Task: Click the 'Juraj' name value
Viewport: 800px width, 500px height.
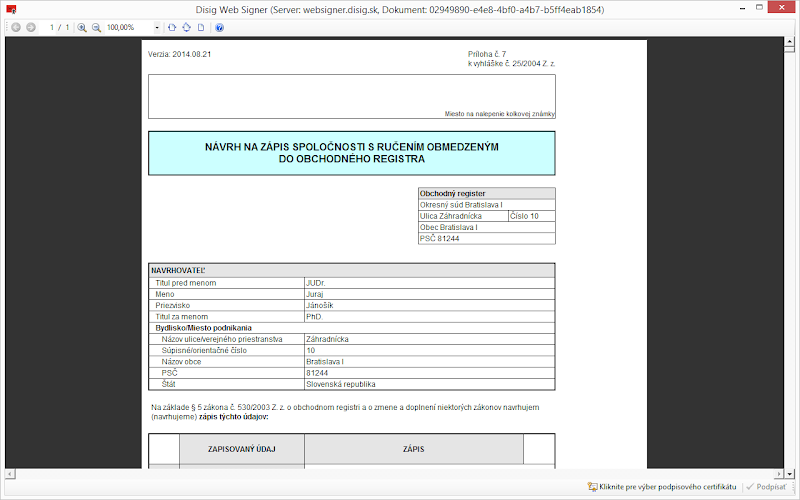Action: 314,294
